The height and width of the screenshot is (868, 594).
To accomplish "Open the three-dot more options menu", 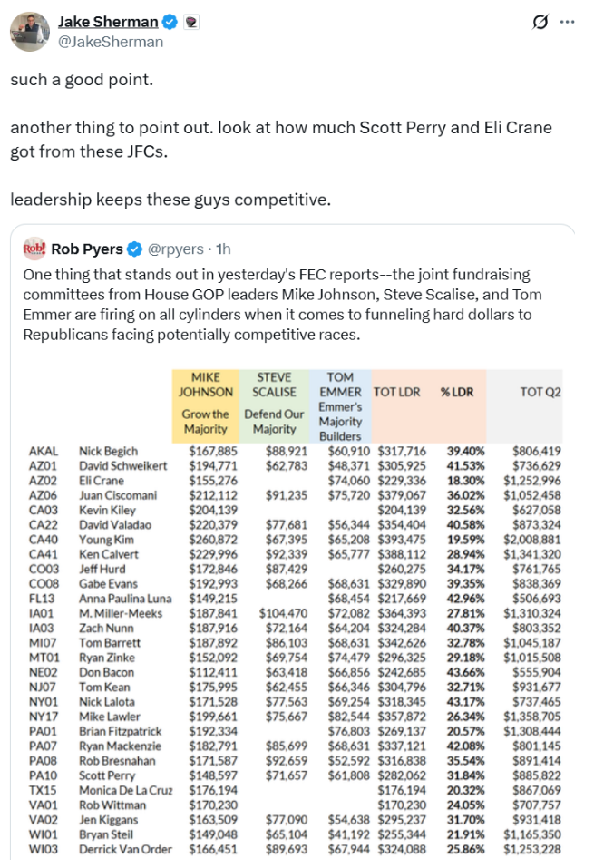I will click(x=568, y=22).
